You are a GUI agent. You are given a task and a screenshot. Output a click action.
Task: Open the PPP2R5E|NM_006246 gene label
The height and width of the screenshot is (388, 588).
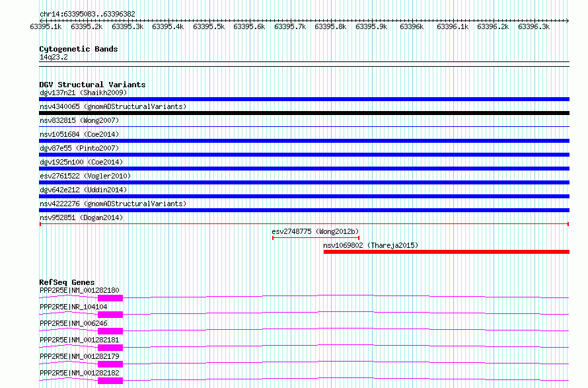point(73,323)
